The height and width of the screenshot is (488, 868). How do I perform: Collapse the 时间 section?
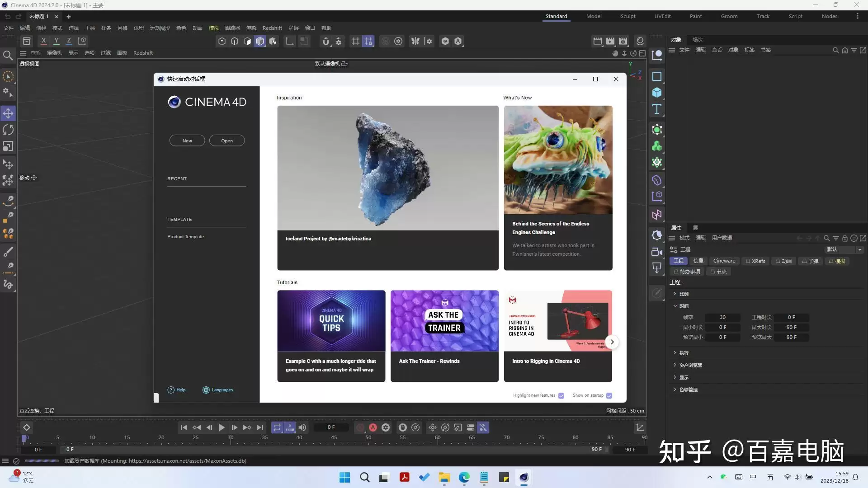point(675,306)
